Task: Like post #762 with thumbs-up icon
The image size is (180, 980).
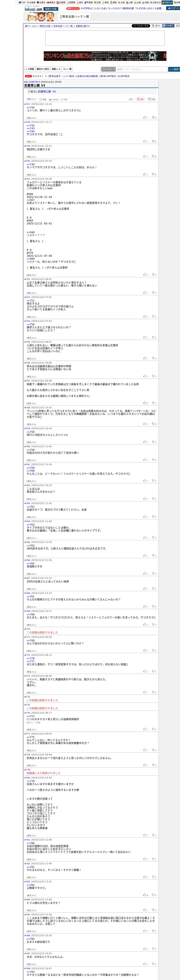Action: pos(145,499)
